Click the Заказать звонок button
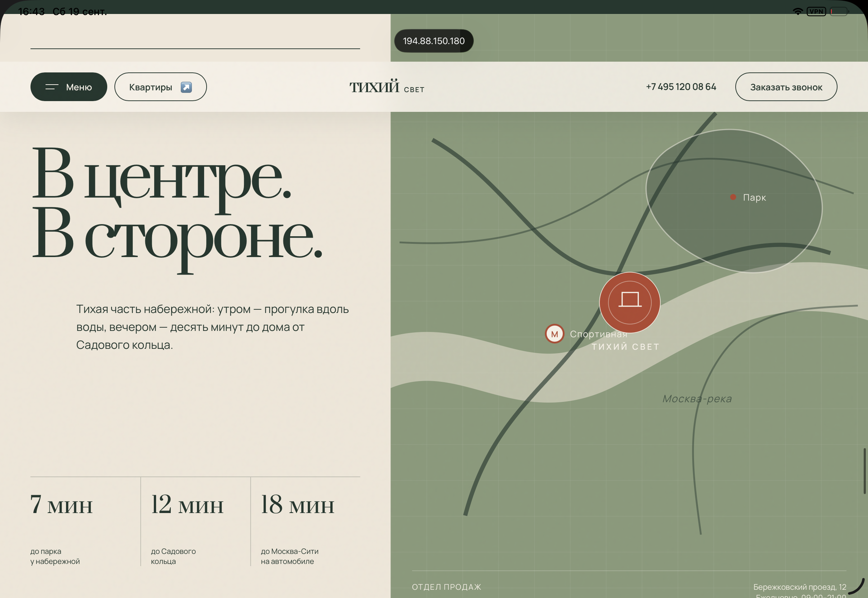This screenshot has width=868, height=598. tap(786, 87)
